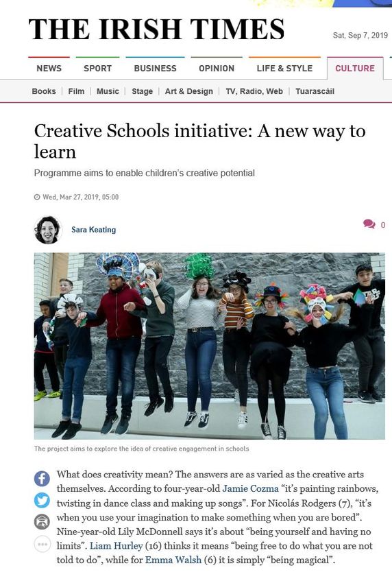
Task: Share the article on Twitter
Action: pos(42,500)
